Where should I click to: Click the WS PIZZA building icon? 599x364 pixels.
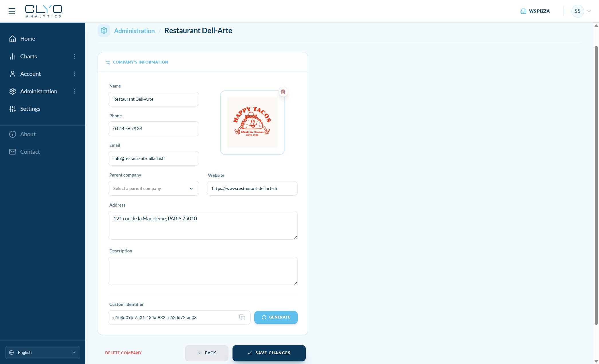(x=523, y=11)
